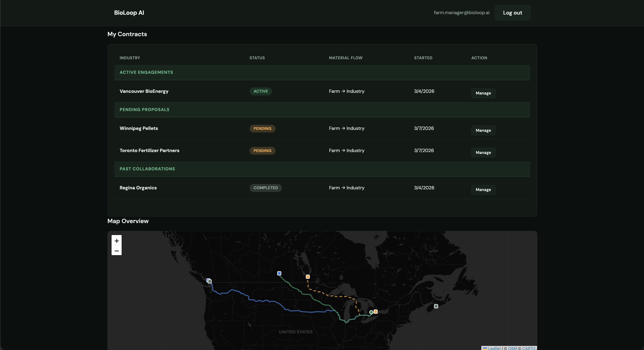This screenshot has height=350, width=644.
Task: Click the gray marker near Vancouver
Action: (x=210, y=282)
